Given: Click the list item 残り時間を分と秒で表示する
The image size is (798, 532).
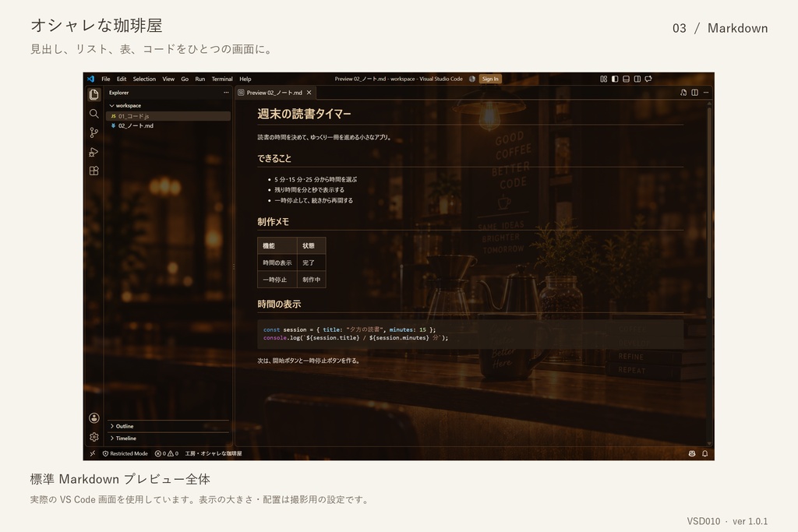Looking at the screenshot, I should pyautogui.click(x=309, y=190).
